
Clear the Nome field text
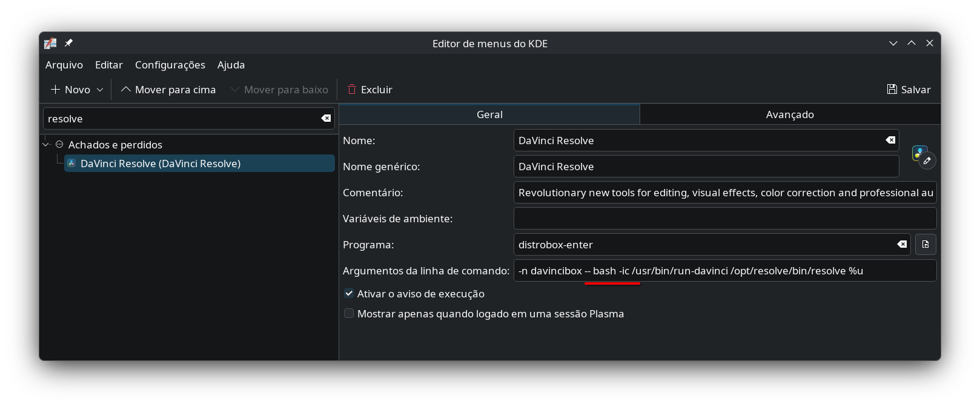(890, 141)
